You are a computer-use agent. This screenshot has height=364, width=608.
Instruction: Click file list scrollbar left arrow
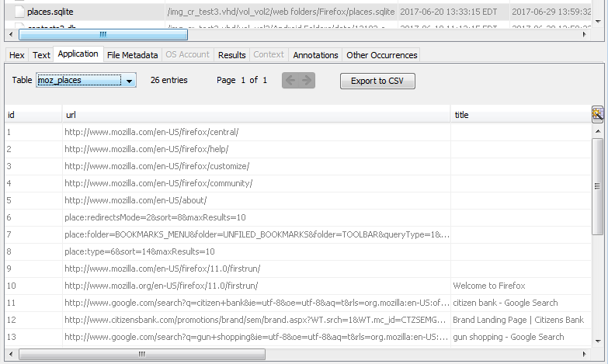(x=10, y=35)
